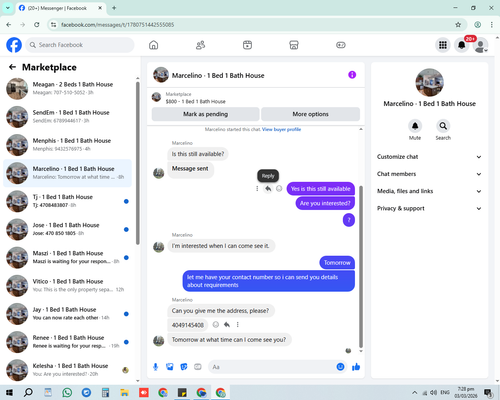Open Tj - 1 Bed 1 Bath House chat

[68, 201]
